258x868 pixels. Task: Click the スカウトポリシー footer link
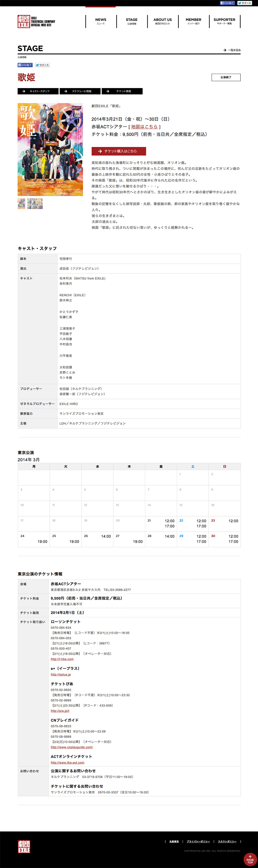tap(227, 841)
